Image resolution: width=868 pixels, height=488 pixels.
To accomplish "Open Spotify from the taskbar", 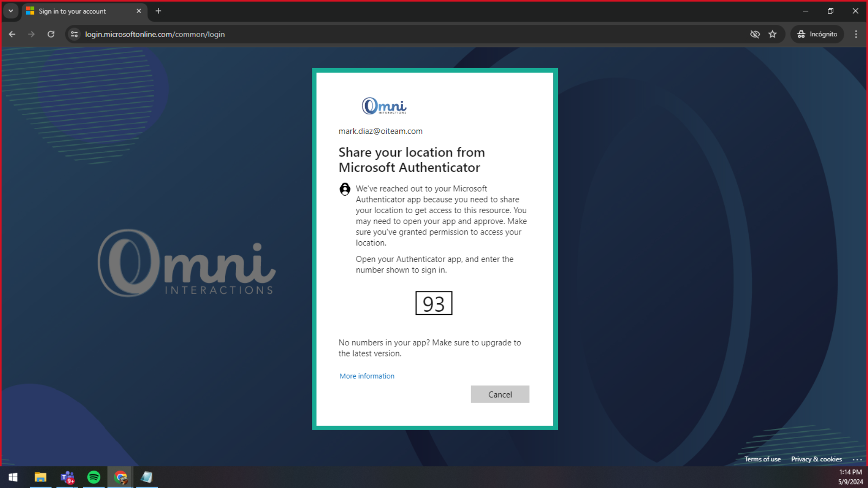I will (x=94, y=477).
